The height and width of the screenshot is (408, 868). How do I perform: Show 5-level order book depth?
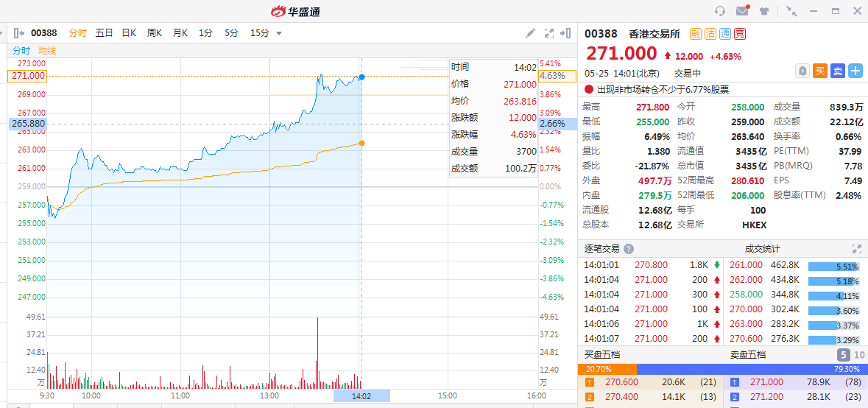843,355
